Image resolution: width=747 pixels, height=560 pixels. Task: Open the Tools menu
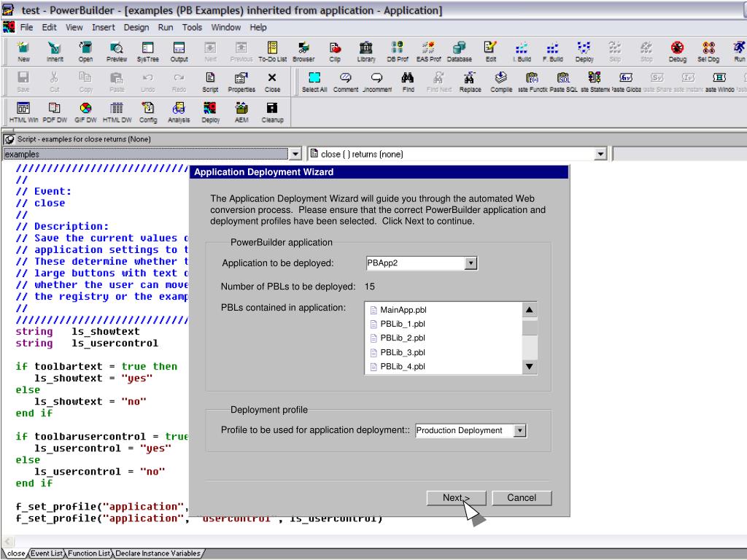[x=192, y=27]
